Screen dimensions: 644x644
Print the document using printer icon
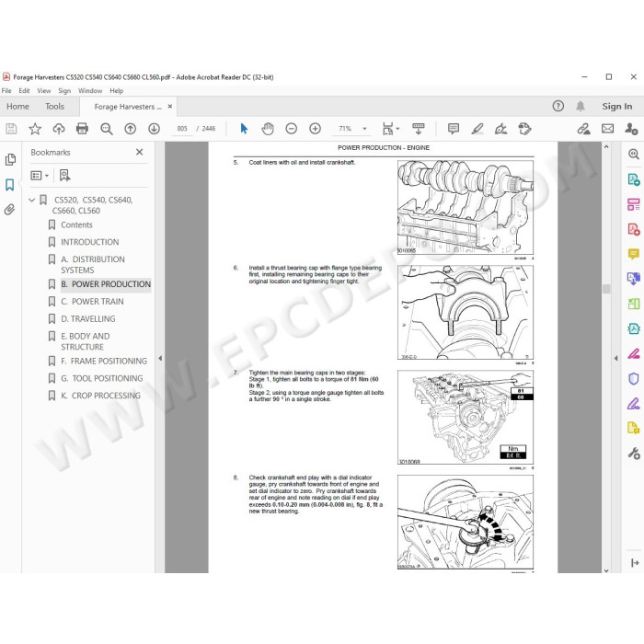tap(82, 129)
